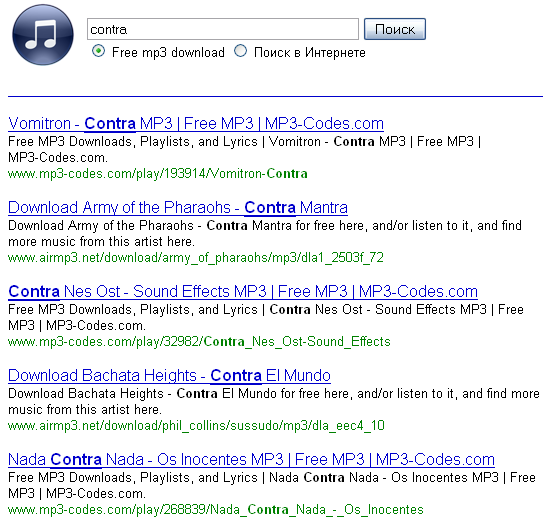Screen dimensions: 543x524
Task: Click URL www.mp3-codes.com/play/268839/Nada_Contra_Nada_-_Os_Inocentes
Action: 216,510
